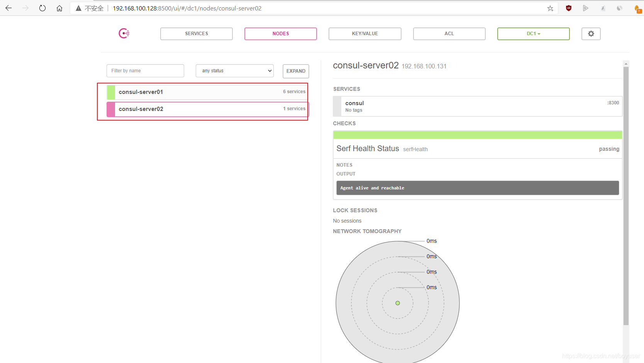The height and width of the screenshot is (363, 644).
Task: Click the 6 services count on consul-server01
Action: tap(294, 92)
